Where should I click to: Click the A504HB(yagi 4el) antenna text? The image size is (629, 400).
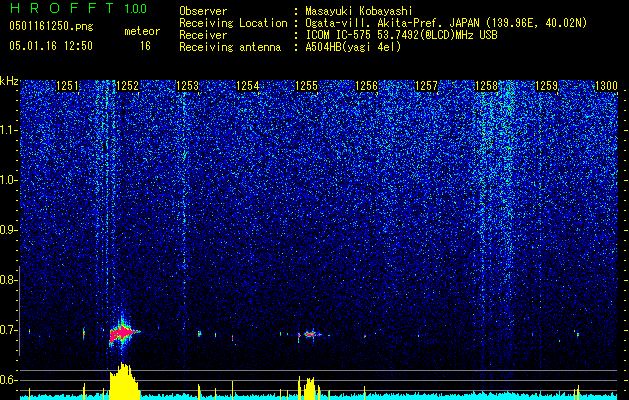(x=353, y=47)
